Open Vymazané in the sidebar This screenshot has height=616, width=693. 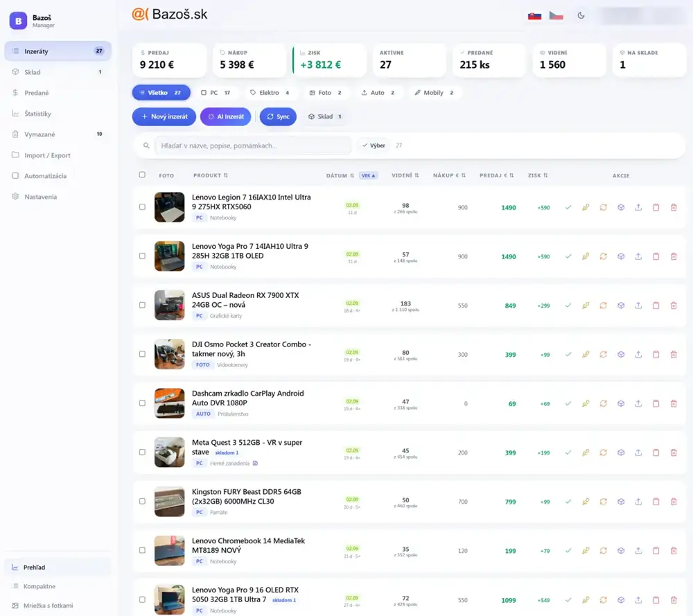58,134
